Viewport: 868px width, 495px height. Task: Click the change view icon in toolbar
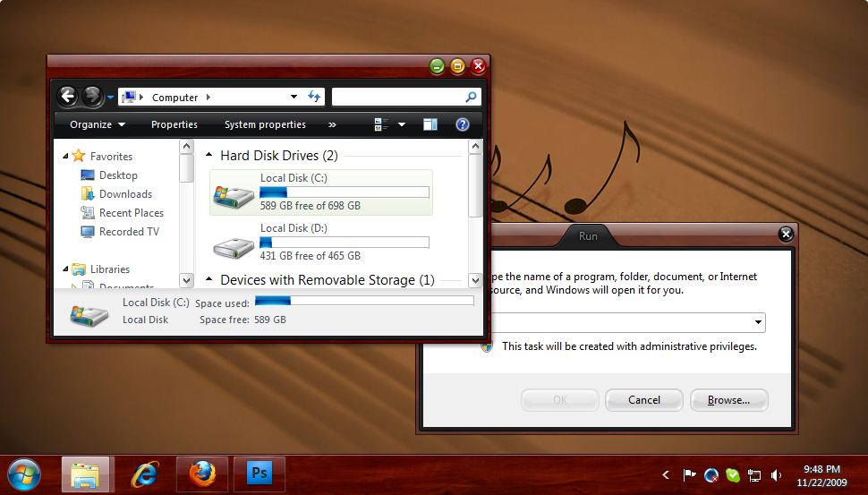(382, 124)
